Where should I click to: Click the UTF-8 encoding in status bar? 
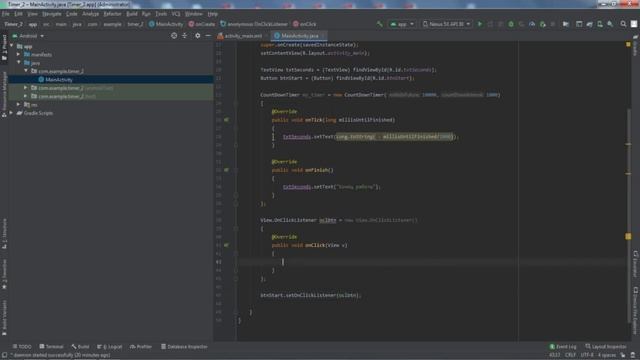tap(587, 355)
